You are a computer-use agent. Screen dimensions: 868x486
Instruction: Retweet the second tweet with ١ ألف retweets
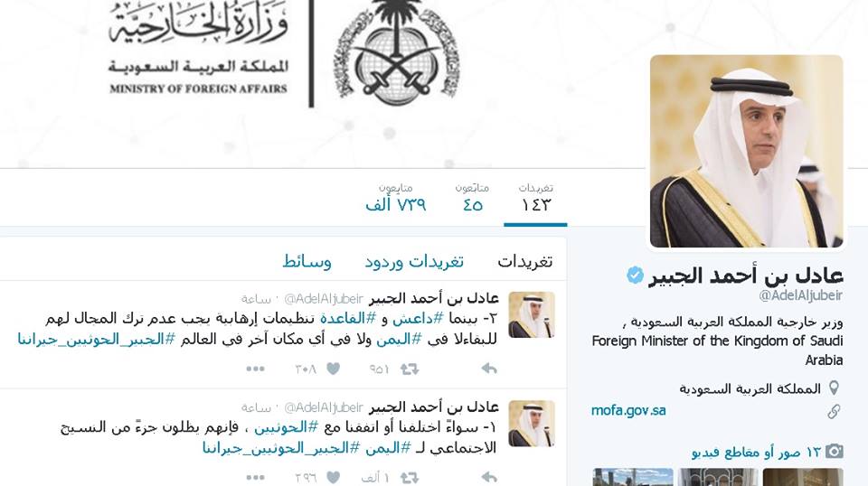(x=410, y=477)
